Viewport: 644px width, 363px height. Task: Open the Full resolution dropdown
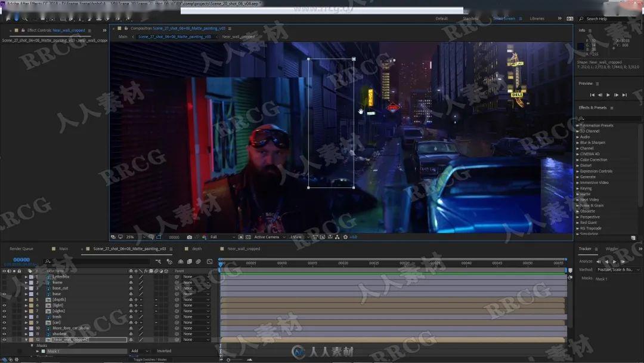point(222,237)
